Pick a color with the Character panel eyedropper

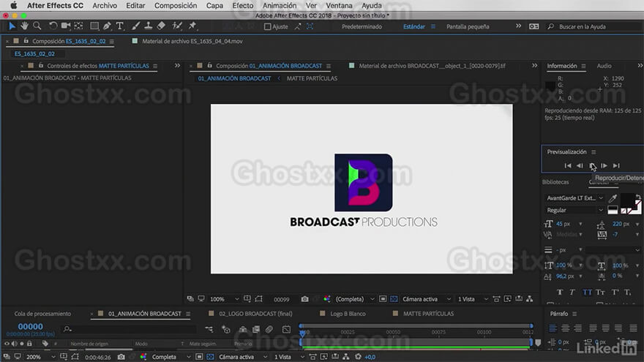click(613, 199)
